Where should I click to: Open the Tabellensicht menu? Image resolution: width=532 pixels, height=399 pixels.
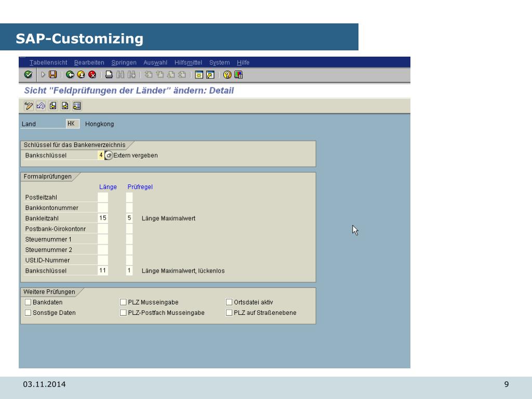click(x=48, y=62)
